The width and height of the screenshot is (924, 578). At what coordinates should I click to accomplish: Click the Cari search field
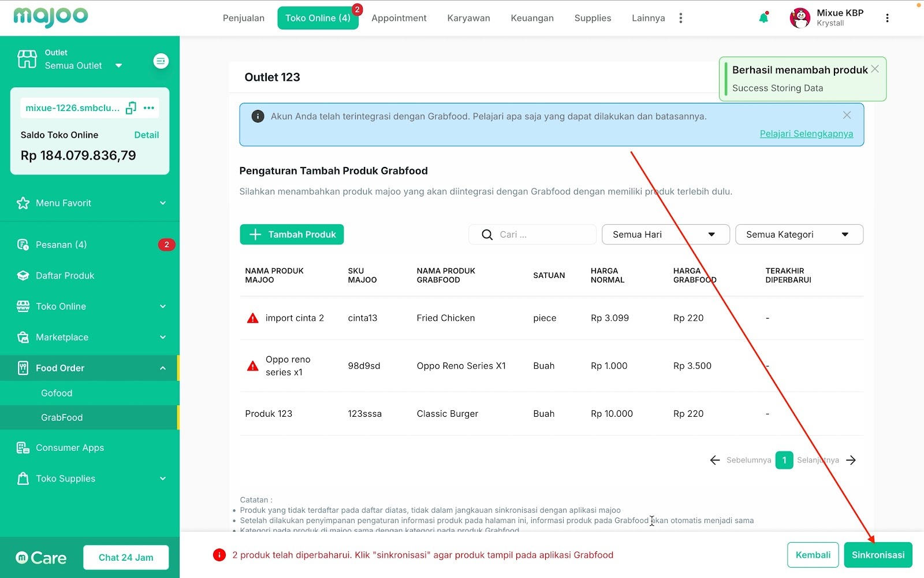(x=532, y=235)
